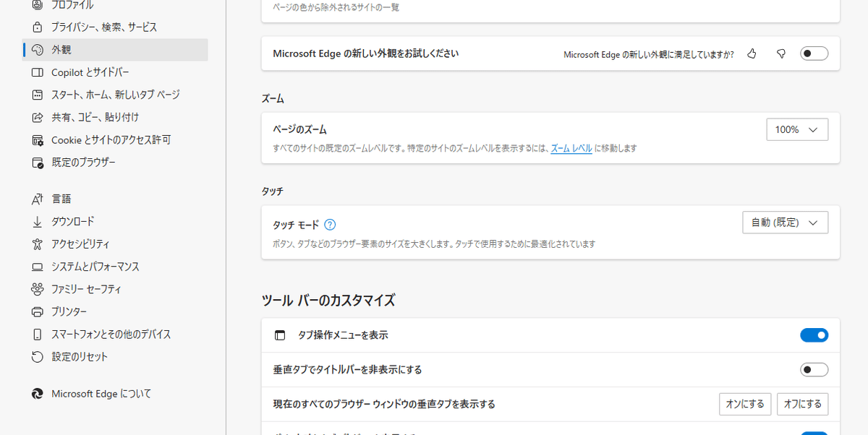
Task: Disable タブ操作メニューを表示
Action: click(x=814, y=335)
